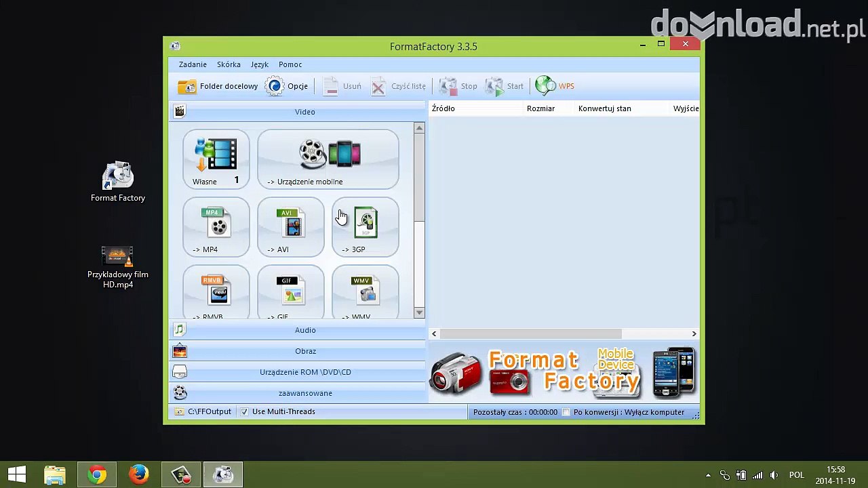Click the video panel vertical scrollbar thumb
868x488 pixels.
419,177
